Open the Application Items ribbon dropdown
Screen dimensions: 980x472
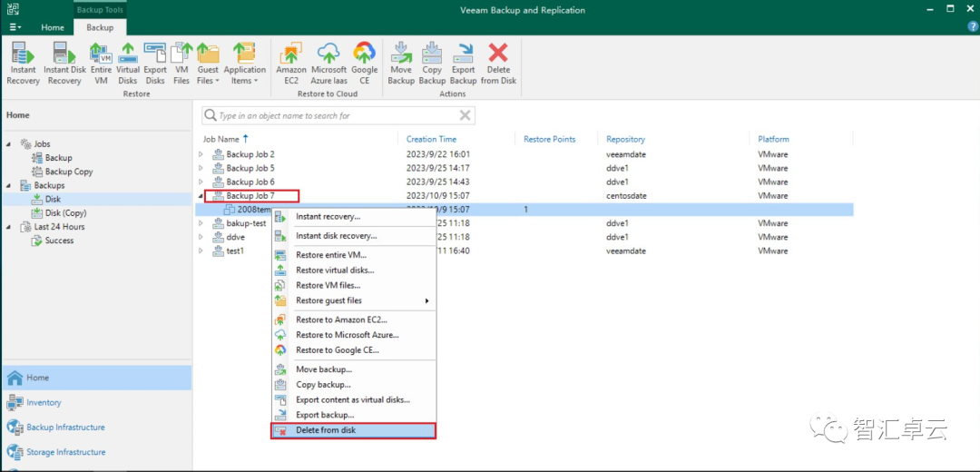pyautogui.click(x=244, y=64)
